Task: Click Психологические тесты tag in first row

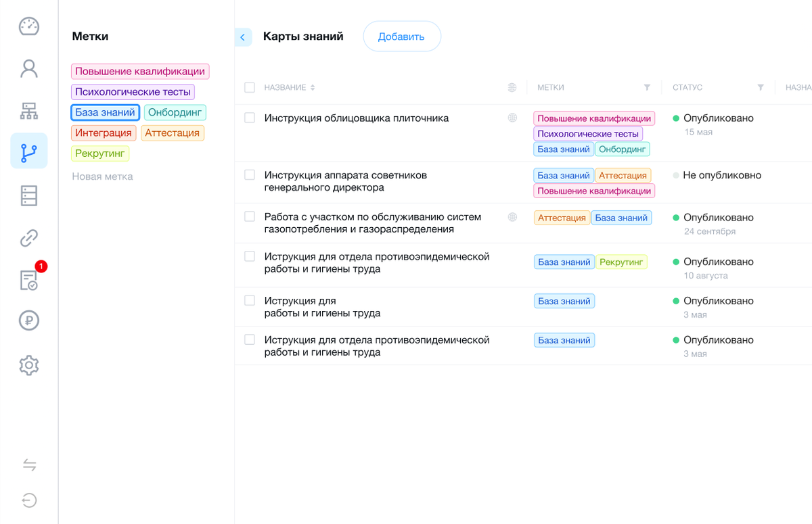Action: [588, 134]
